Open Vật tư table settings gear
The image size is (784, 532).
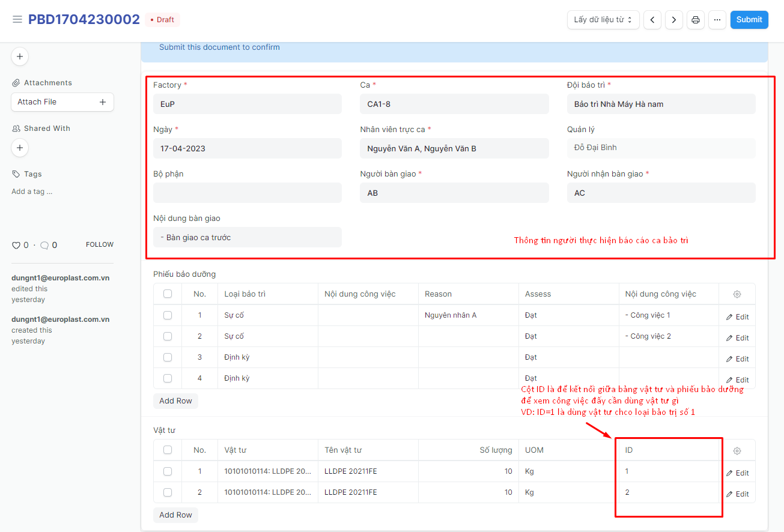tap(737, 450)
